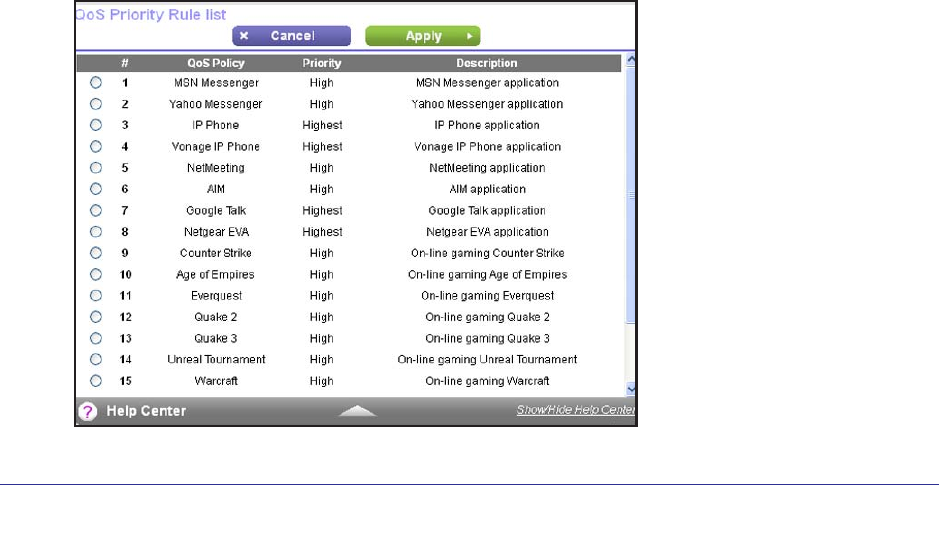939x554 pixels.
Task: Select the Google Talk radio button
Action: tap(96, 211)
